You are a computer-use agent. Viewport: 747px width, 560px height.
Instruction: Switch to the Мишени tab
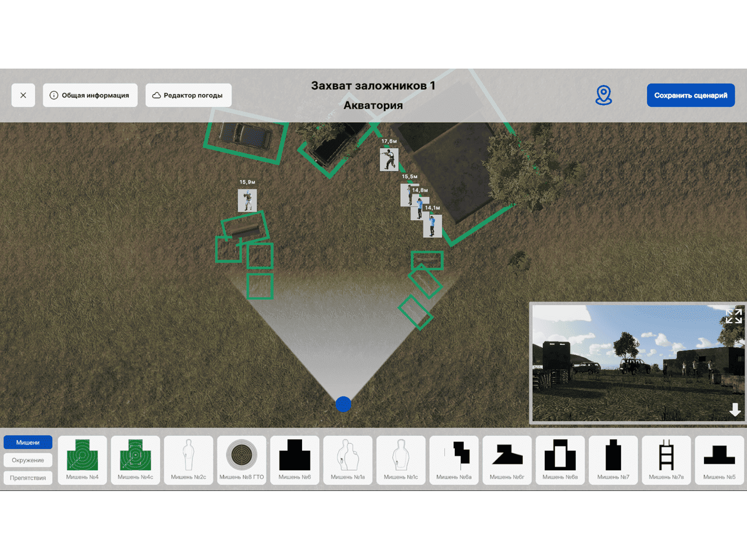[28, 442]
